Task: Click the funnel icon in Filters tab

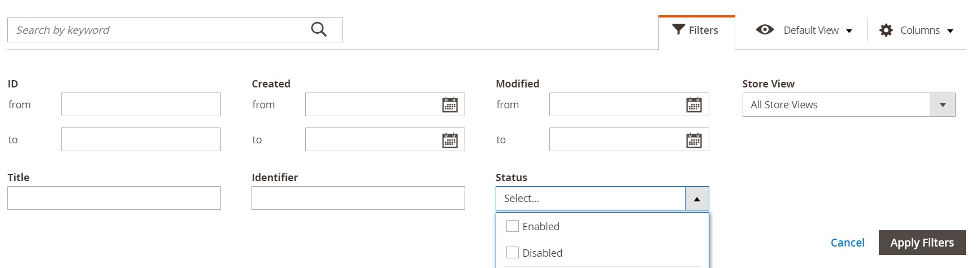Action: click(678, 29)
